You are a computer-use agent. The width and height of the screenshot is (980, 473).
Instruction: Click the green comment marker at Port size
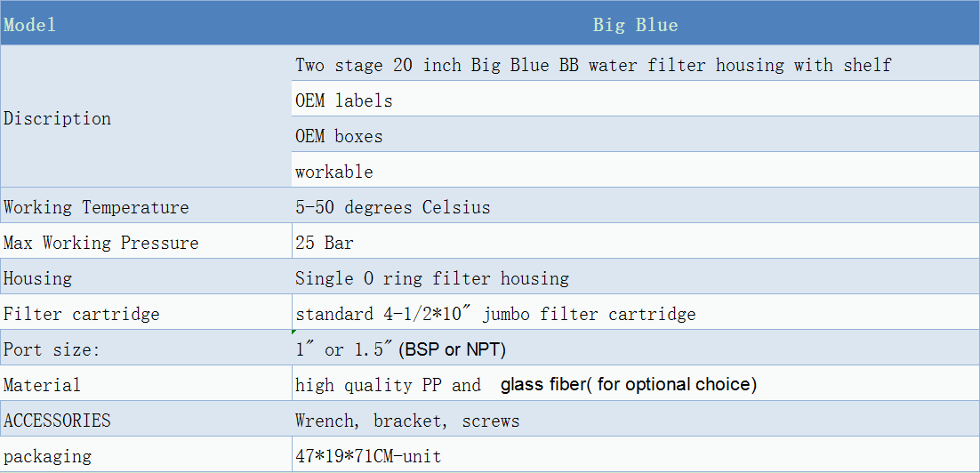tap(294, 333)
